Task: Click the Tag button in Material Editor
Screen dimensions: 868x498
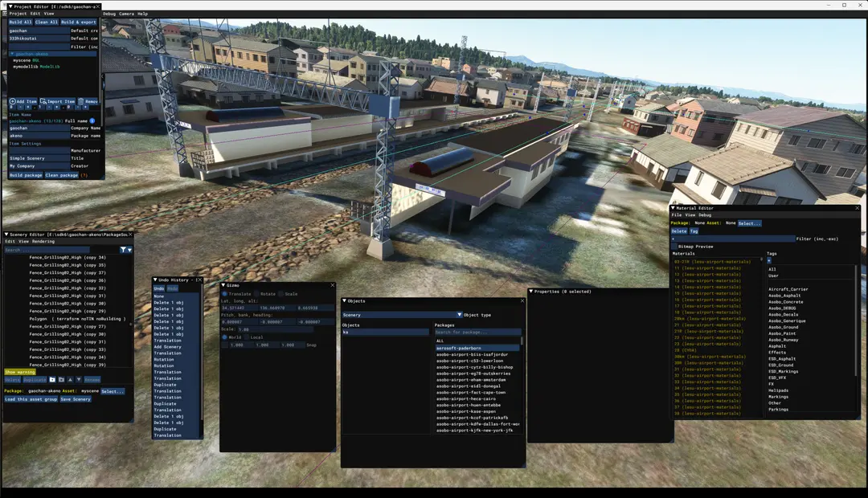Action: click(x=694, y=231)
